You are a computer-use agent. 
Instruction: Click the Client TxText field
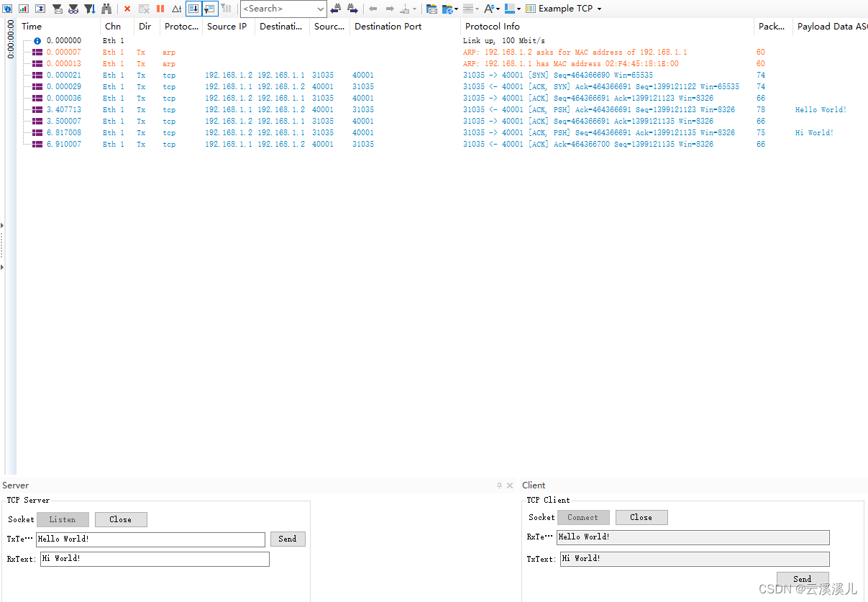coord(695,559)
